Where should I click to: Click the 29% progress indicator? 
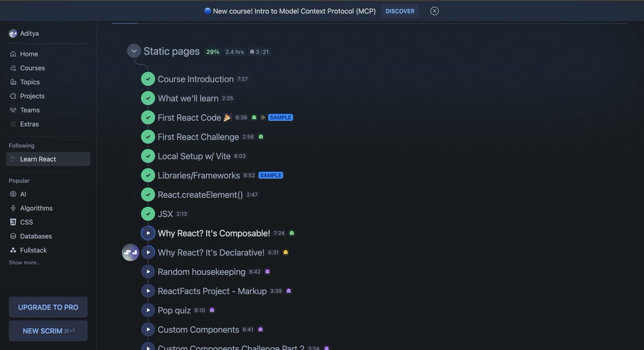(213, 52)
